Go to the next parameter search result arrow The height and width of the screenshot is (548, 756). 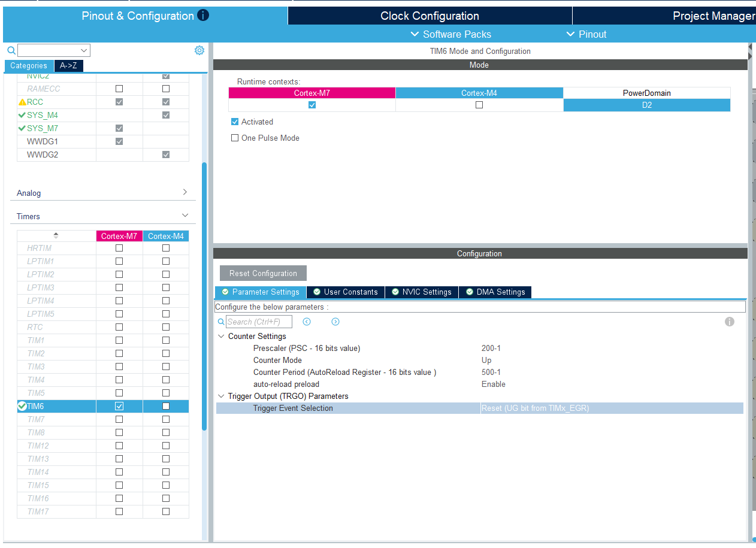click(x=335, y=322)
